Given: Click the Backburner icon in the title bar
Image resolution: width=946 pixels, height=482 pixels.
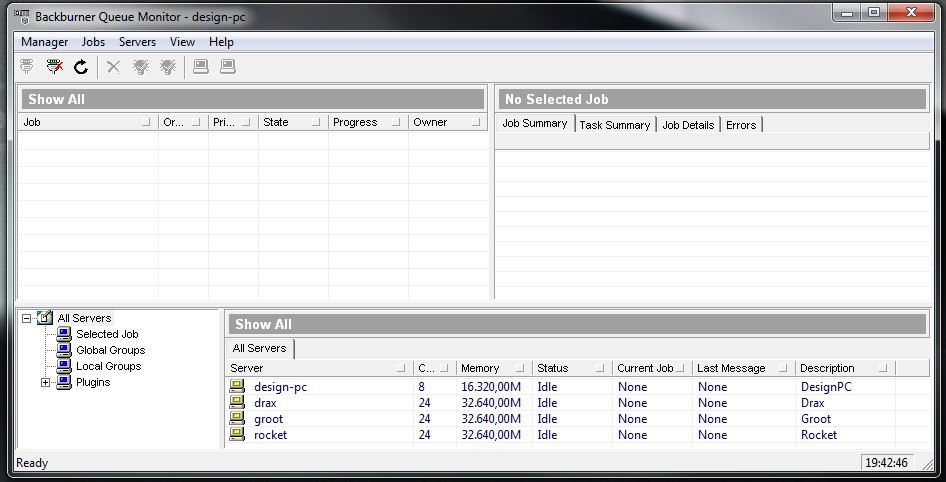Looking at the screenshot, I should tap(21, 16).
